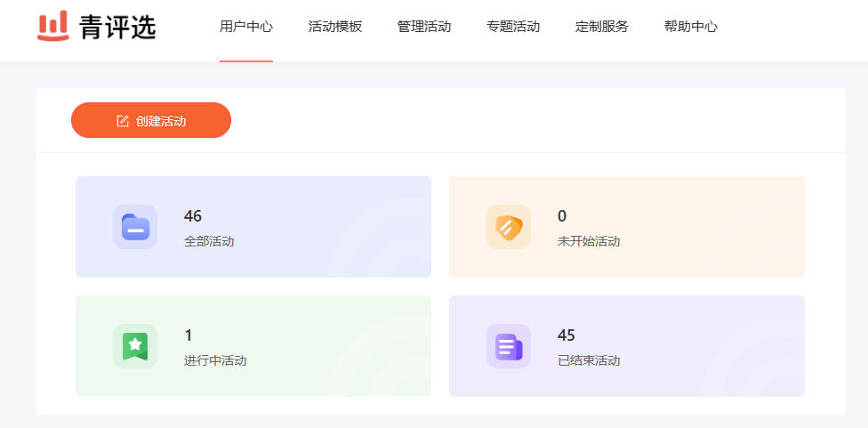Open the 用户中心 tab

click(x=246, y=27)
